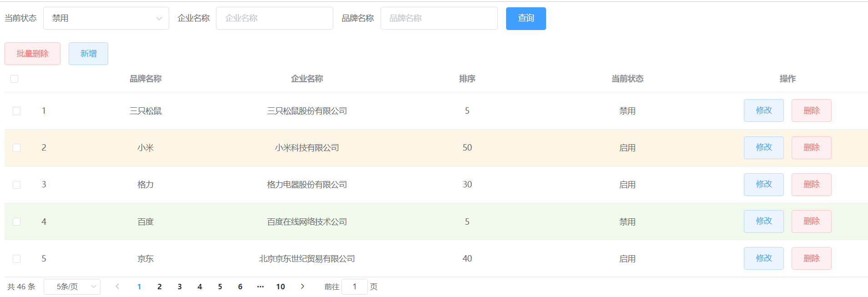Go to the previous page arrow
This screenshot has height=297, width=868.
(x=117, y=287)
